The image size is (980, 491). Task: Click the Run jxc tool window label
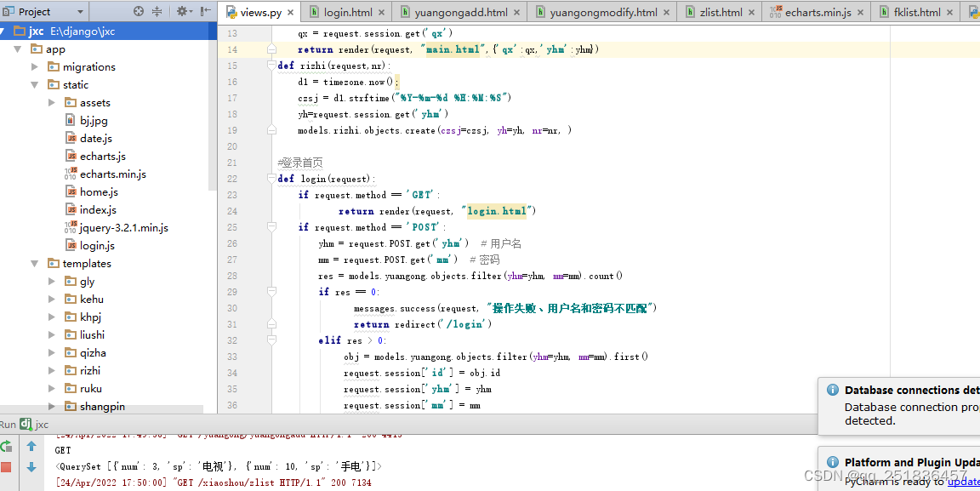pyautogui.click(x=25, y=424)
